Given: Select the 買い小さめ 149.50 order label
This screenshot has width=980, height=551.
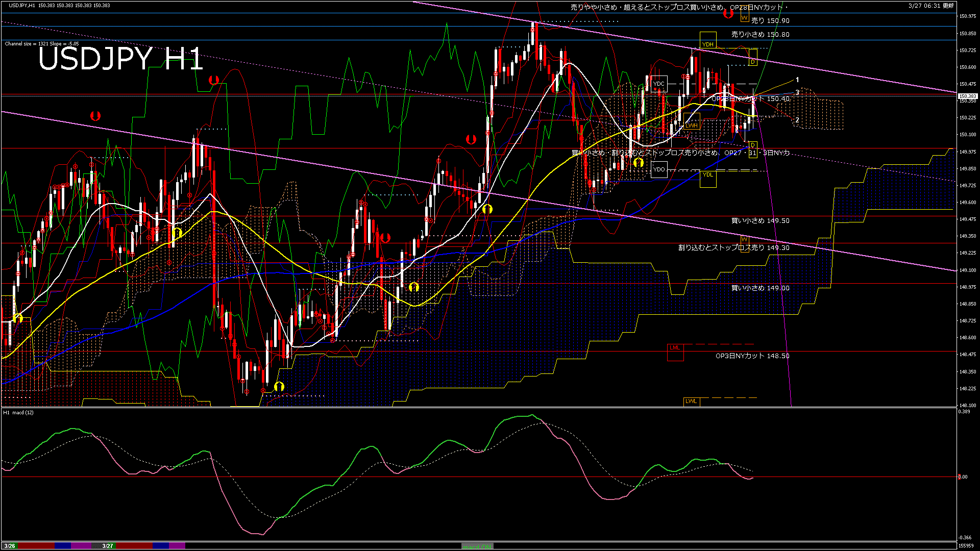Looking at the screenshot, I should click(x=760, y=221).
